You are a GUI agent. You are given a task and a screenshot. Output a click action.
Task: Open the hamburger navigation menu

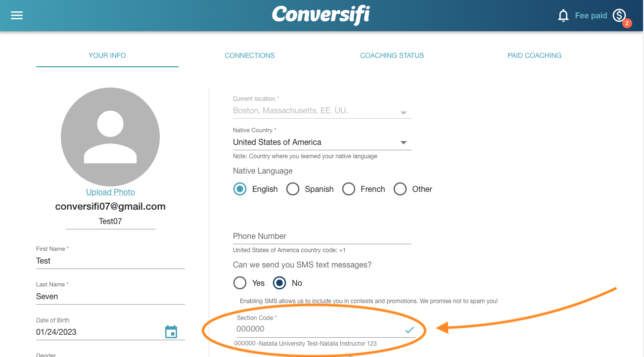click(17, 15)
